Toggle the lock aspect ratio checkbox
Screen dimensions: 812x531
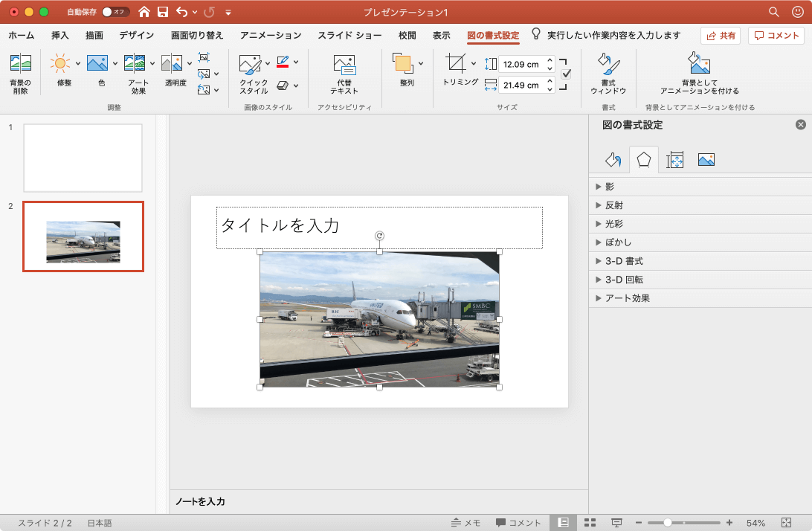(x=566, y=74)
